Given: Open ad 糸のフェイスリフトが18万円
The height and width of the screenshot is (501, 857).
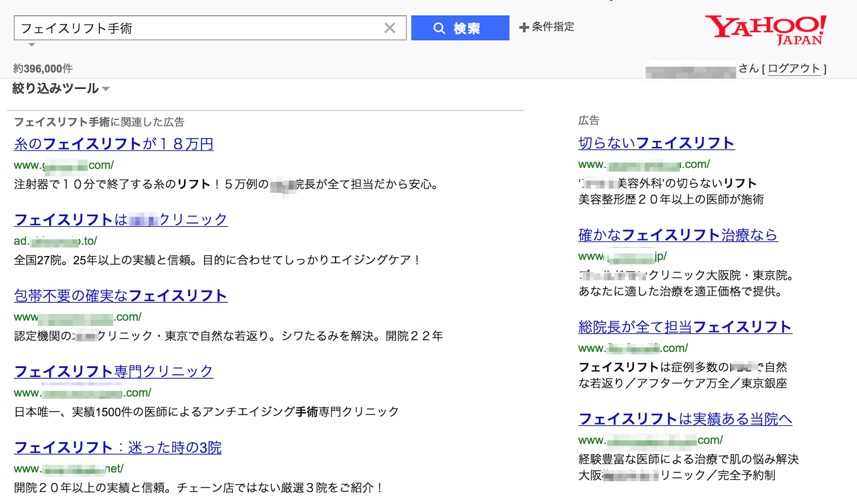Looking at the screenshot, I should [x=114, y=144].
